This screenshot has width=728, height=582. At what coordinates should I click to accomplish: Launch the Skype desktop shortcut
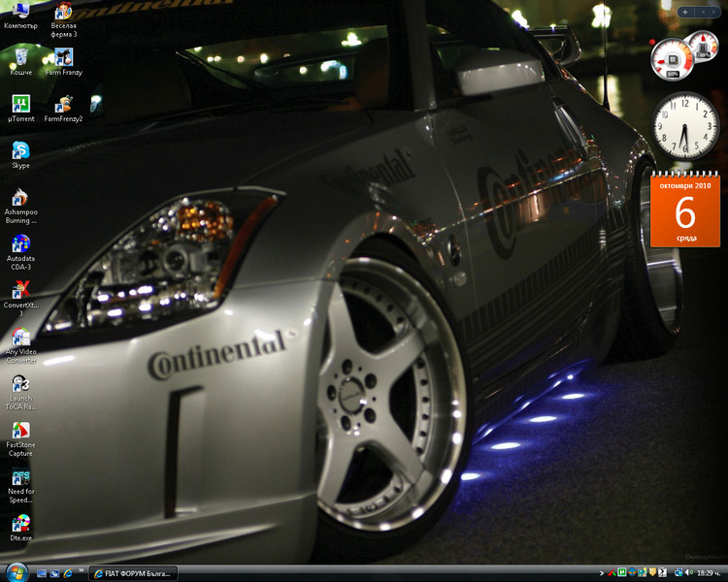[20, 151]
